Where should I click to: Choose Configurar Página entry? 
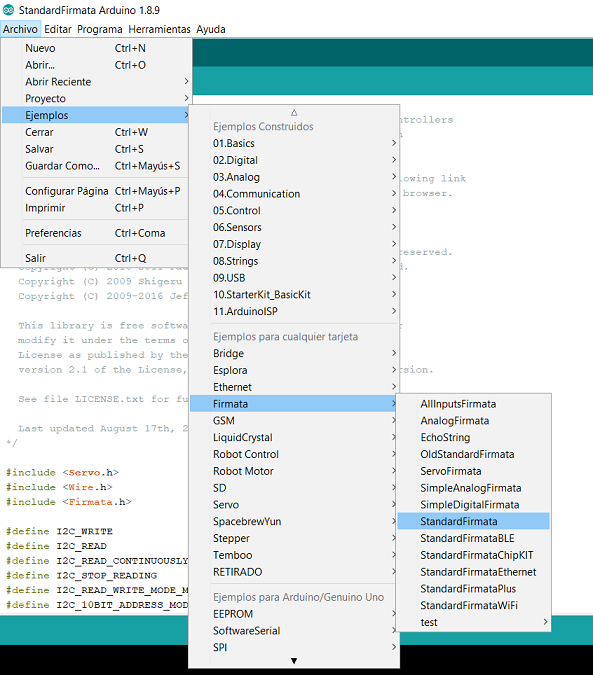coord(96,191)
